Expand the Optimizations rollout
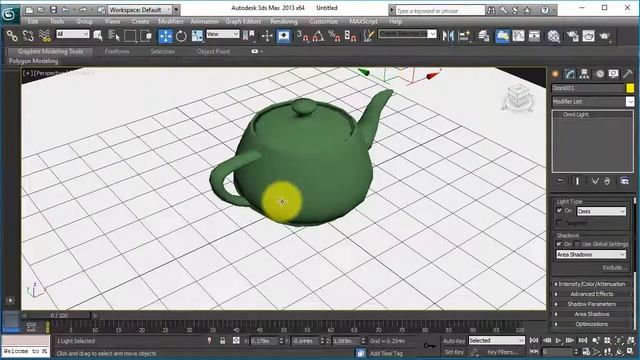 (x=591, y=324)
